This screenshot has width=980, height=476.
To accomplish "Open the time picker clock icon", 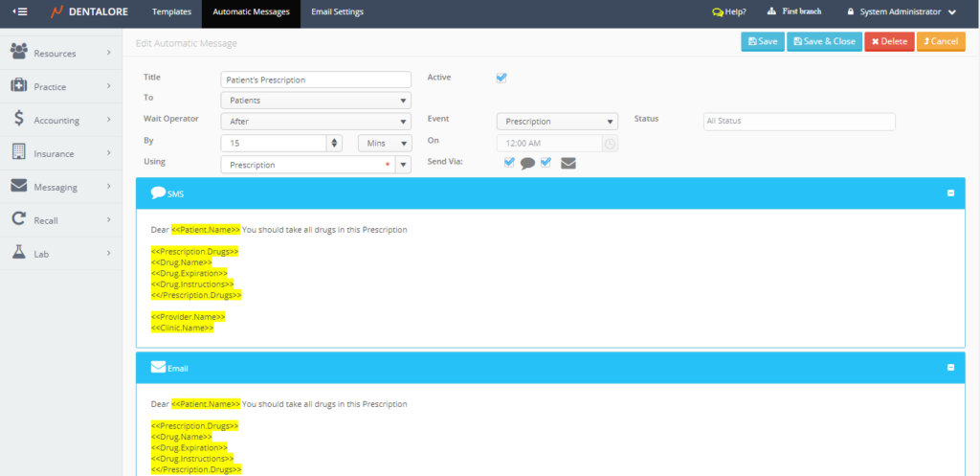I will [610, 144].
